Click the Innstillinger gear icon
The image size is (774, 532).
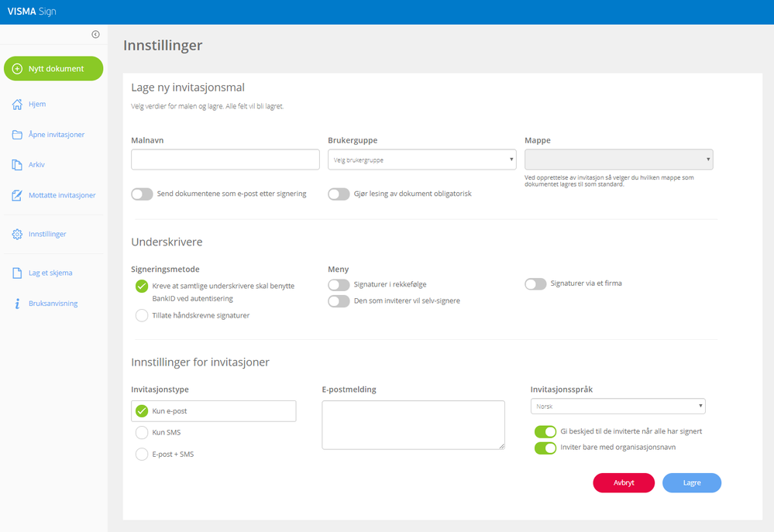(17, 234)
